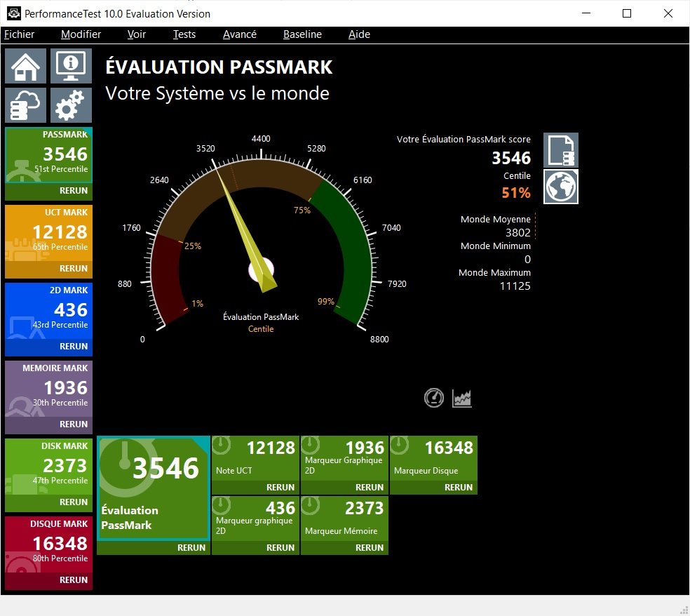Open the Modifier menu

click(81, 34)
